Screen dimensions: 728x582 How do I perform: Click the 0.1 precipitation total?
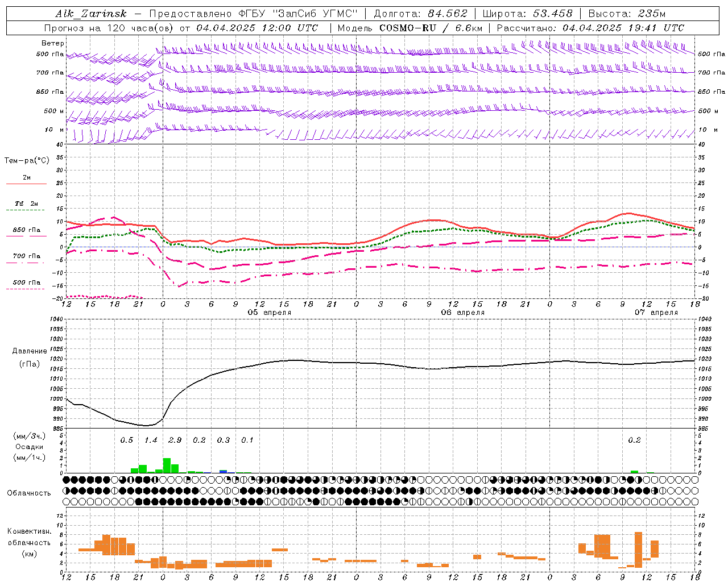tap(247, 440)
